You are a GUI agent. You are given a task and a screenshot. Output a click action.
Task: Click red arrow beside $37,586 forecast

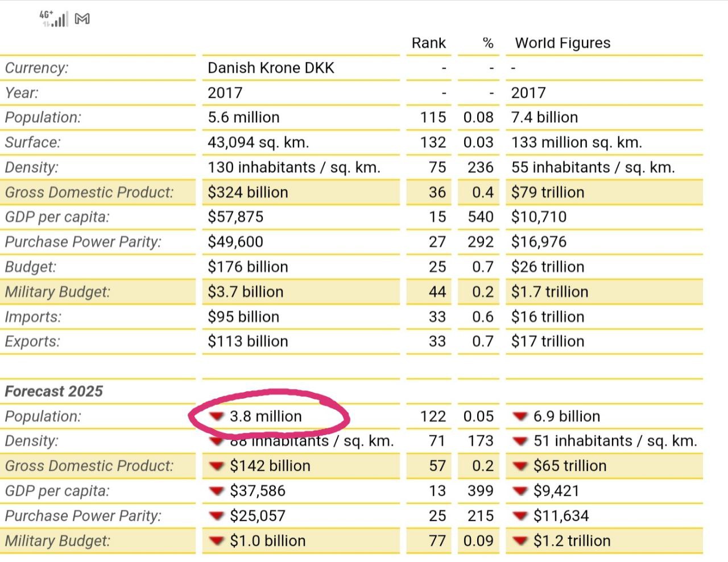216,491
